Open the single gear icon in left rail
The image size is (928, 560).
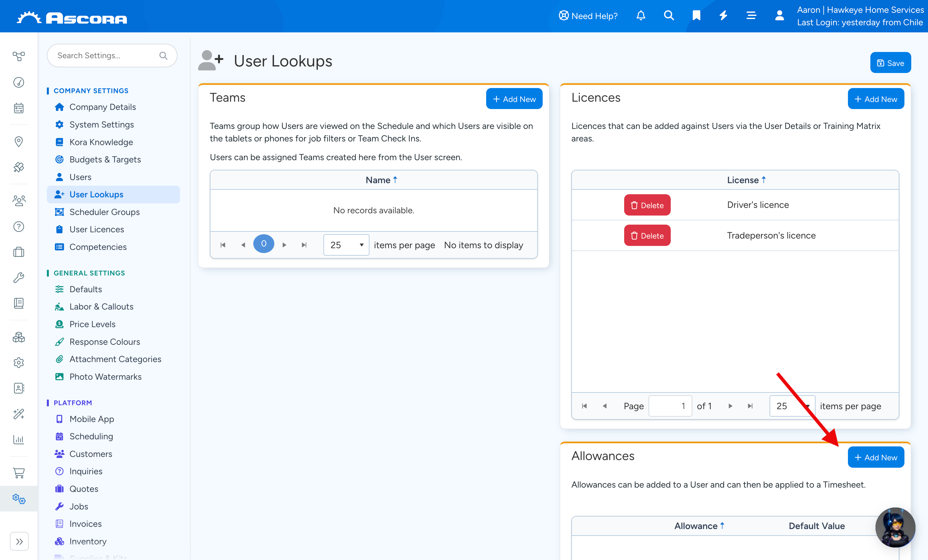click(18, 363)
